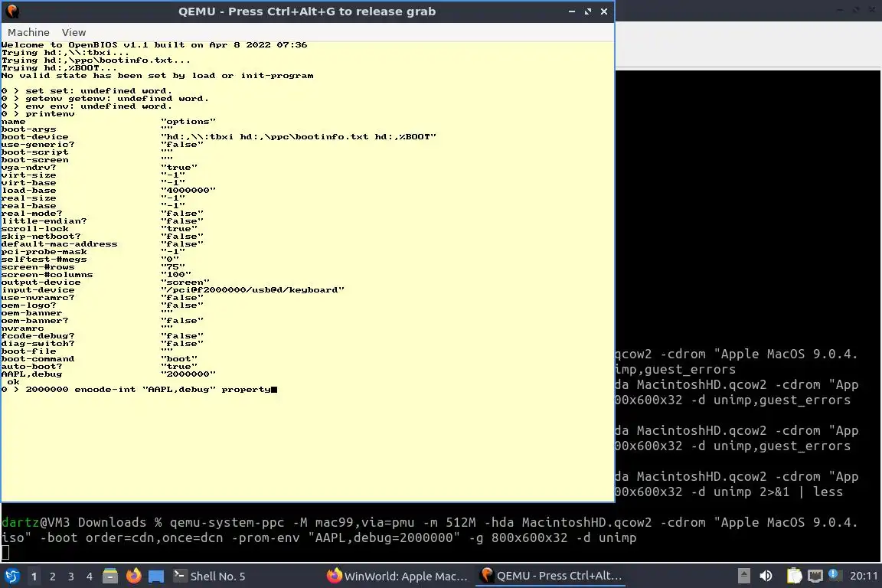
Task: Maximize the QEMU window
Action: (588, 11)
